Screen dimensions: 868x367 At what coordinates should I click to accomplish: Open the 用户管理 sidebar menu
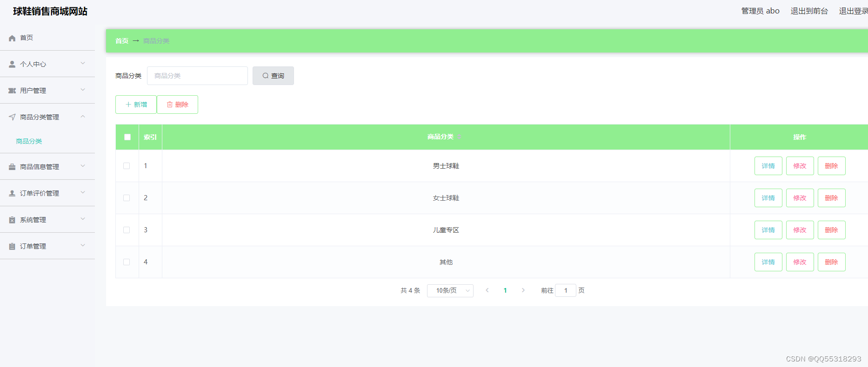coord(47,91)
